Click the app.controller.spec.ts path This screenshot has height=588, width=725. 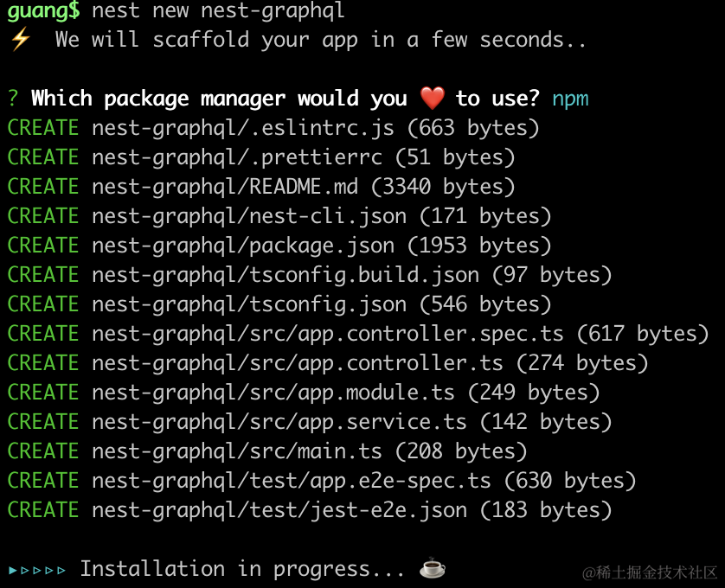(327, 334)
